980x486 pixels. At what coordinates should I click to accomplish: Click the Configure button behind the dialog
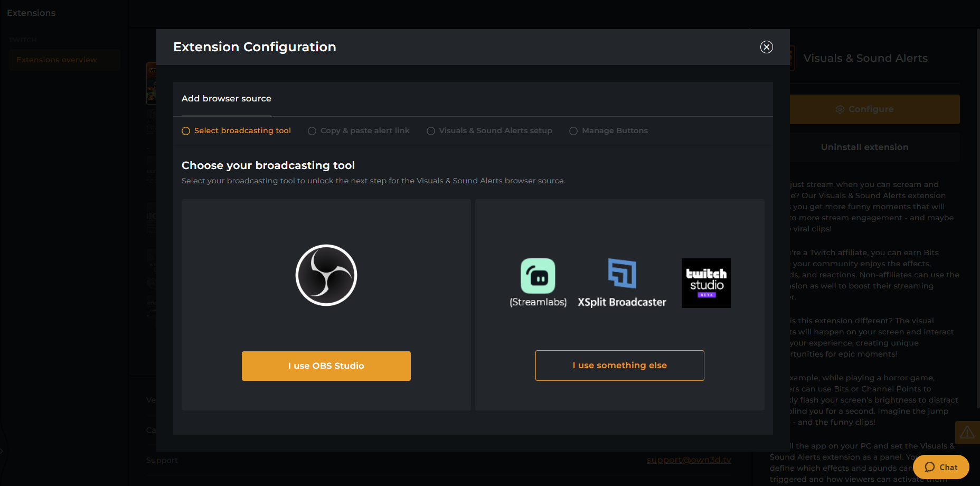coord(875,109)
